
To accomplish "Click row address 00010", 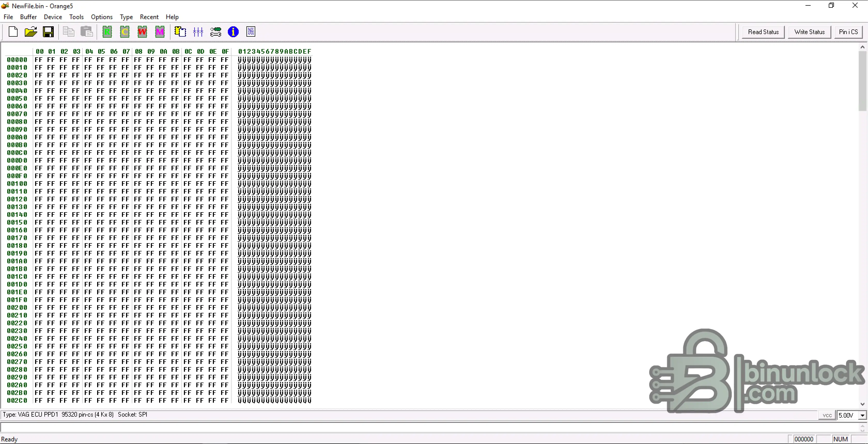I will 17,67.
